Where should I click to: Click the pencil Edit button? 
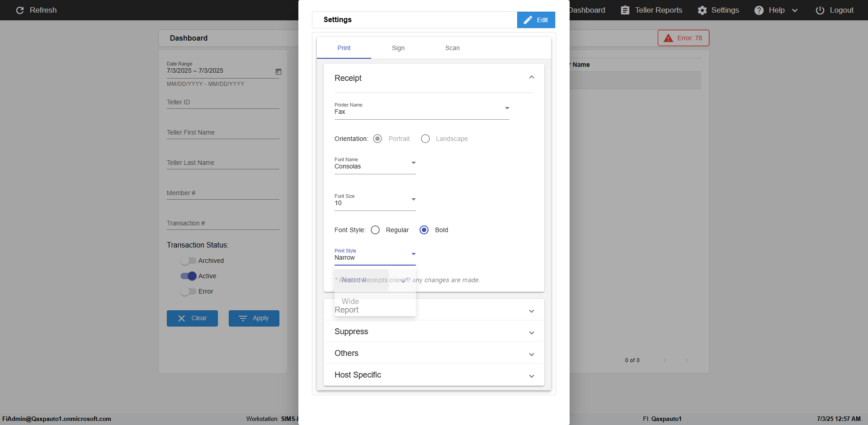pos(536,20)
